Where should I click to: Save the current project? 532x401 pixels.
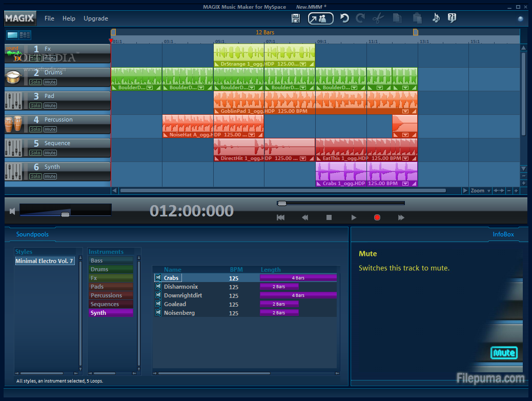(x=296, y=18)
